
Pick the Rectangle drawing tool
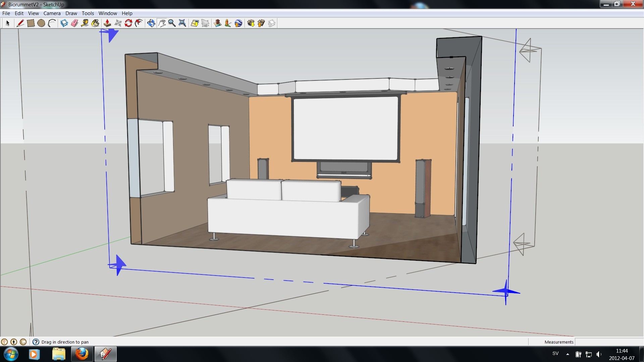[31, 23]
